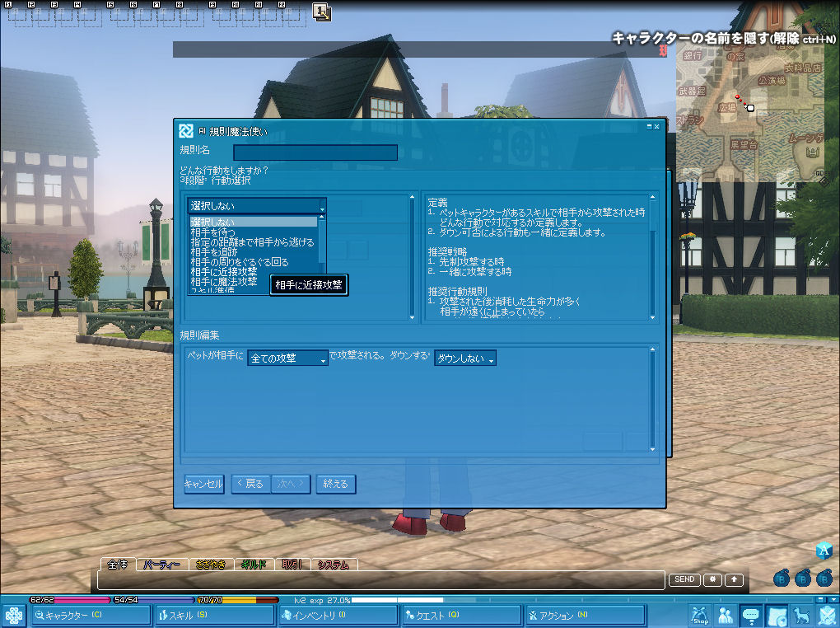This screenshot has width=840, height=628.
Task: Click the 規則名 rule name input field
Action: point(315,152)
